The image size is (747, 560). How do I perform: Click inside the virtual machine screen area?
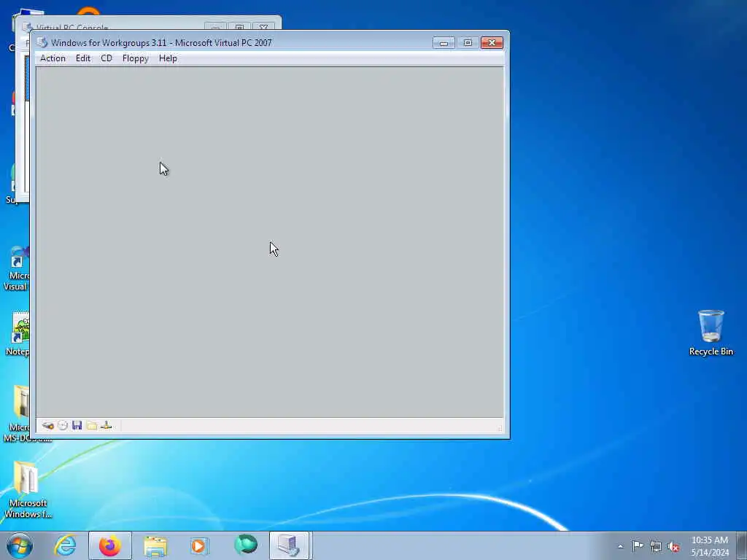[270, 242]
